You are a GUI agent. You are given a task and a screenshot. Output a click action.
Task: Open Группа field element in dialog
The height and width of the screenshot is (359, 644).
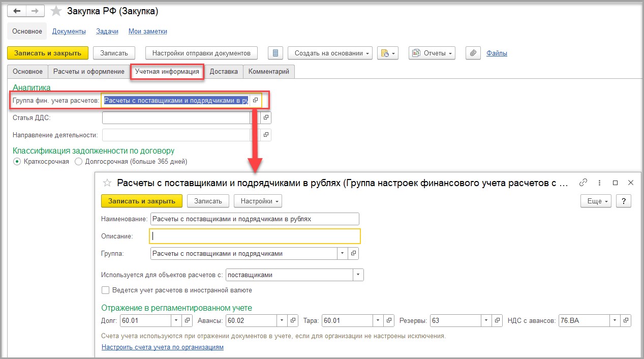pyautogui.click(x=354, y=253)
